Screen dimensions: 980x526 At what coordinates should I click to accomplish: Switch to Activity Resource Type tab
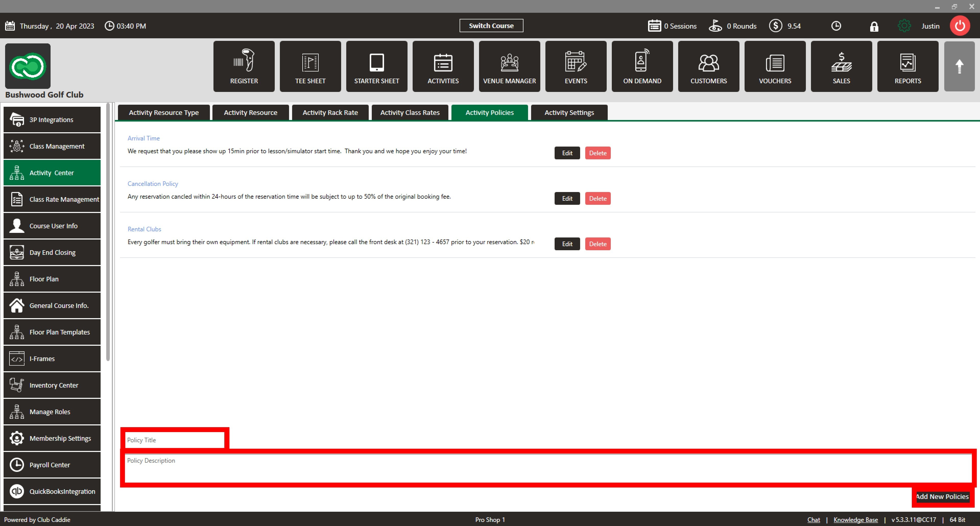164,113
